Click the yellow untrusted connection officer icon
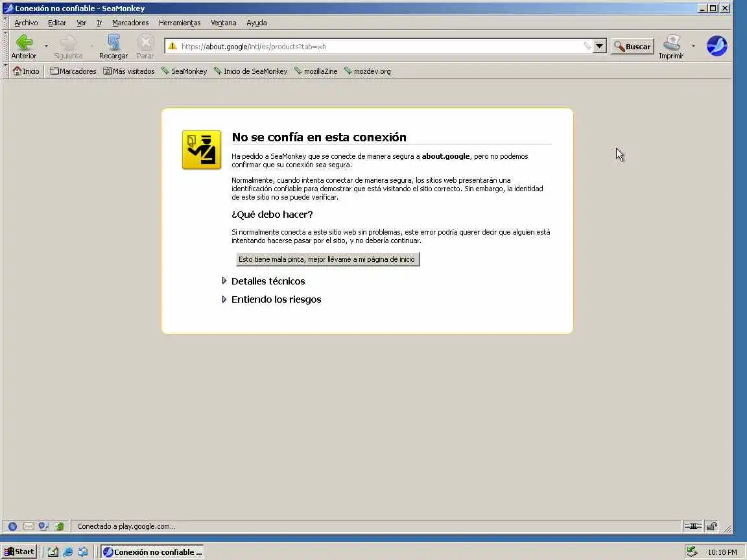Screen dimensions: 747x560 tap(202, 150)
